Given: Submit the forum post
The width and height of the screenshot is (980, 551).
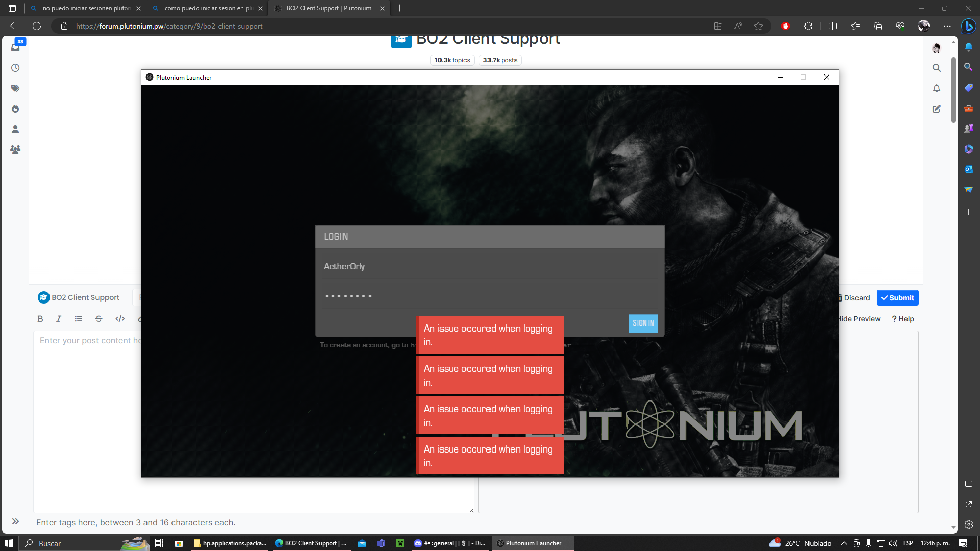Looking at the screenshot, I should pos(897,298).
